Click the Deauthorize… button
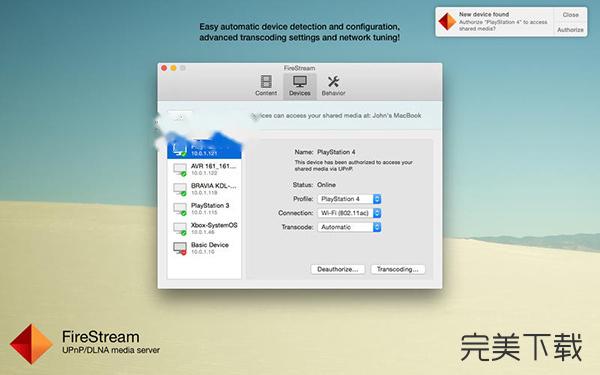This screenshot has width=600, height=375. click(338, 269)
